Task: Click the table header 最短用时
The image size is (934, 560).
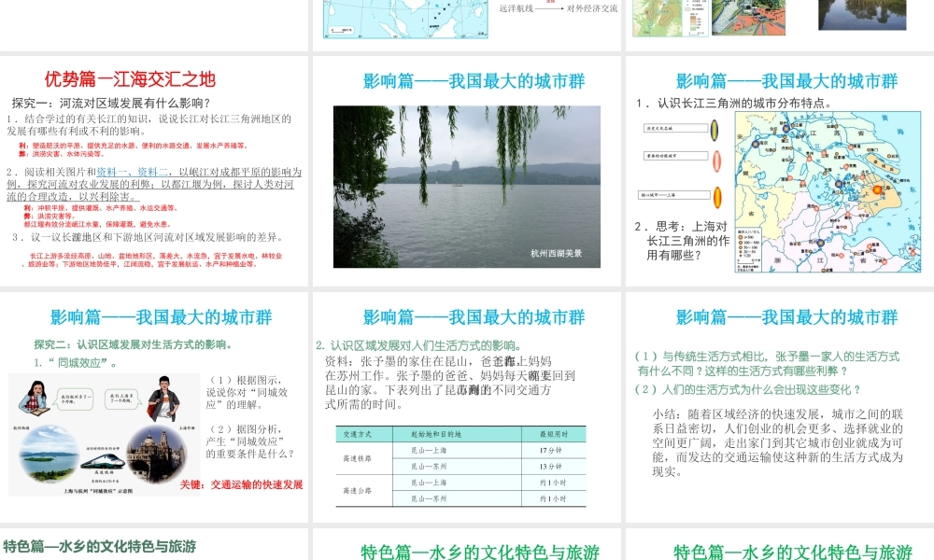Action: coord(553,434)
